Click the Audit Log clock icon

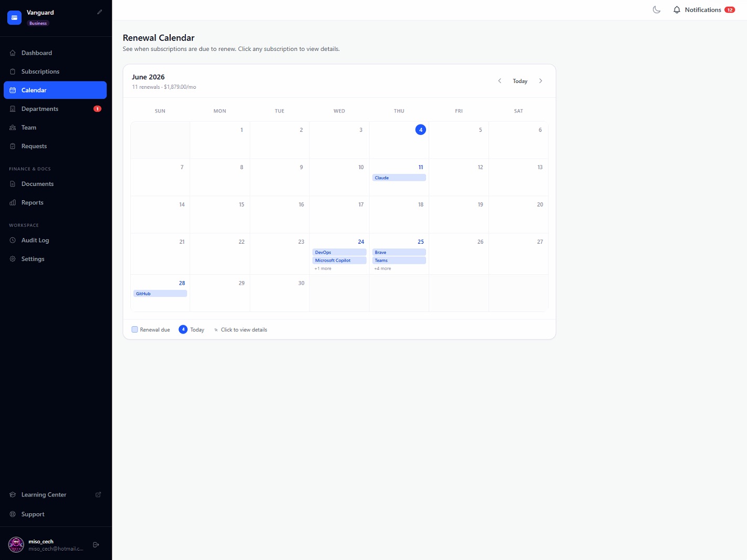pos(13,240)
